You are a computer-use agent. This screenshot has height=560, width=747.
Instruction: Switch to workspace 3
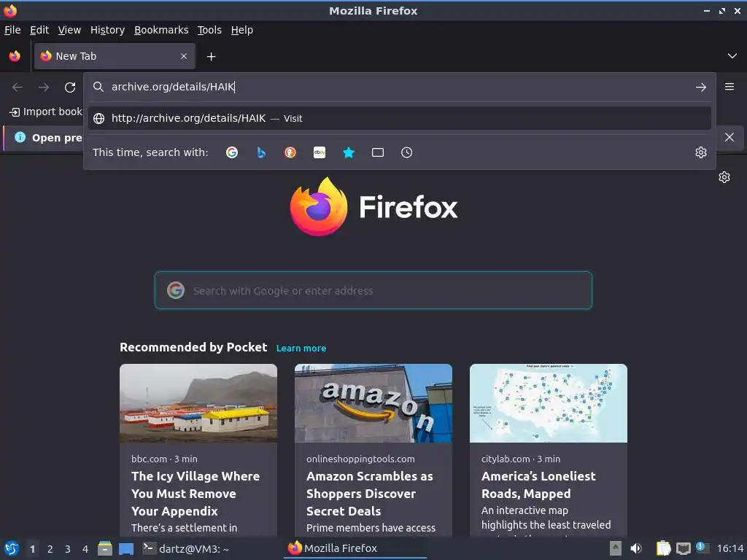click(68, 549)
